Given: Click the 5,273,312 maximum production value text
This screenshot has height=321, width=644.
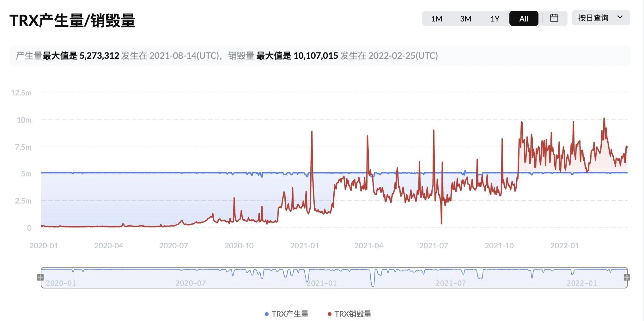Looking at the screenshot, I should (99, 56).
